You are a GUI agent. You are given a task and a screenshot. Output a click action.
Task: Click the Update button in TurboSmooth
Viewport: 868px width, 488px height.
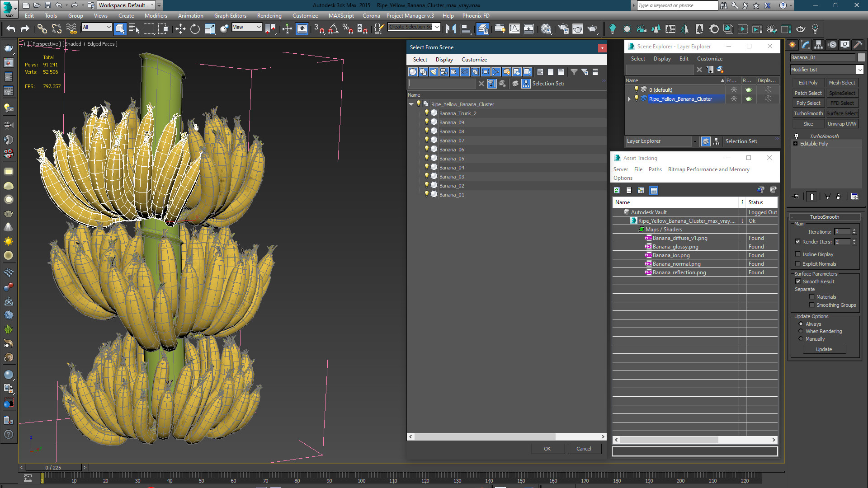coord(824,349)
